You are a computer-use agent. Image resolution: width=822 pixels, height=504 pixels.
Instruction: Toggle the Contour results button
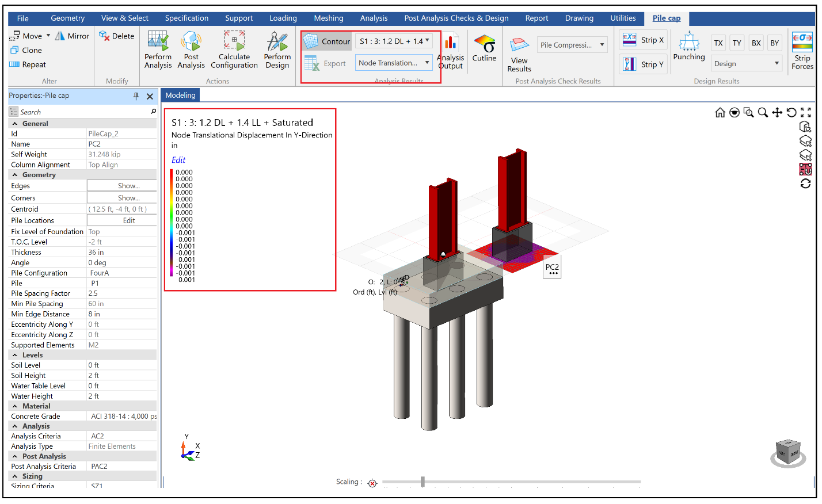point(326,41)
